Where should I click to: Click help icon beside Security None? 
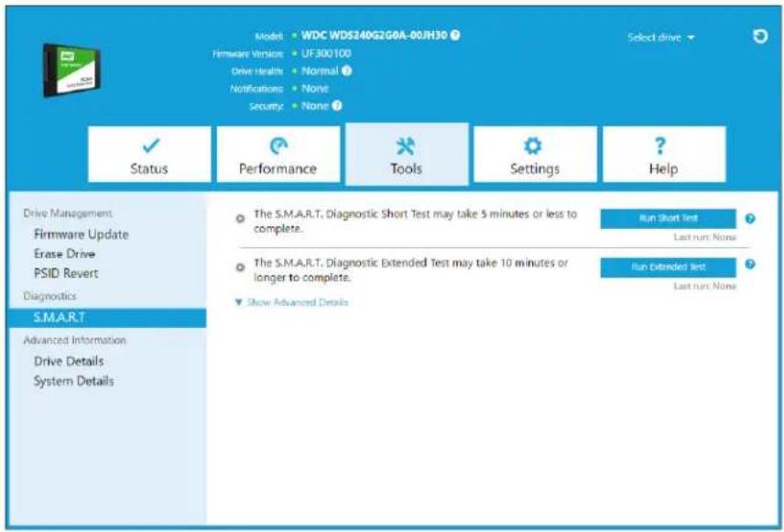pos(337,105)
